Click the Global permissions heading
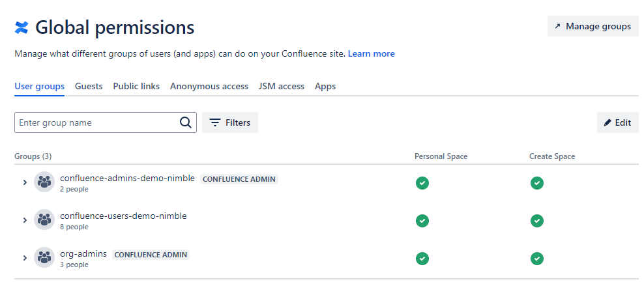The height and width of the screenshot is (286, 644). 115,27
